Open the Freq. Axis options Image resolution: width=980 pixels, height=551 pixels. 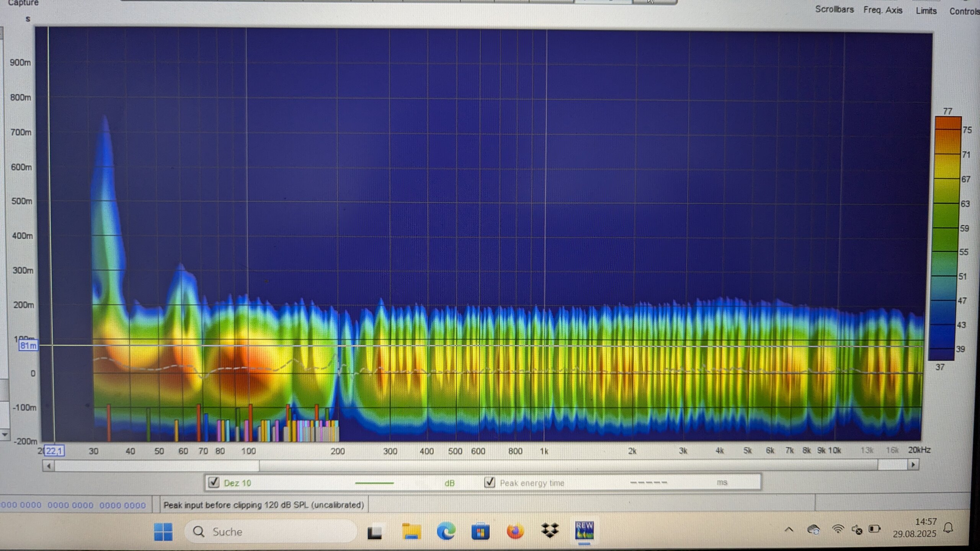pyautogui.click(x=883, y=10)
